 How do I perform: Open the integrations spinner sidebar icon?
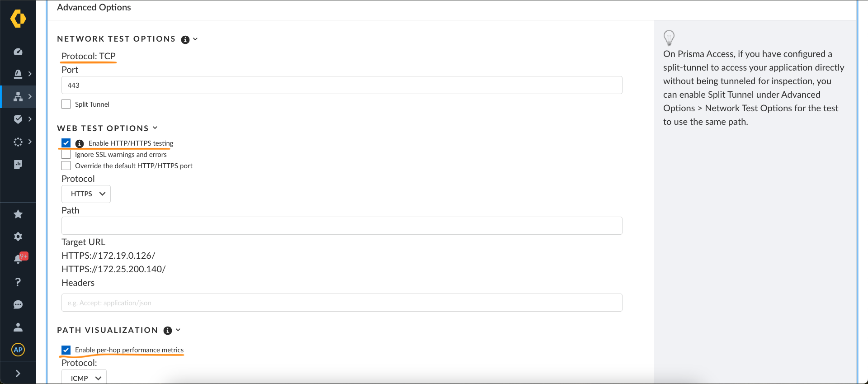tap(18, 142)
